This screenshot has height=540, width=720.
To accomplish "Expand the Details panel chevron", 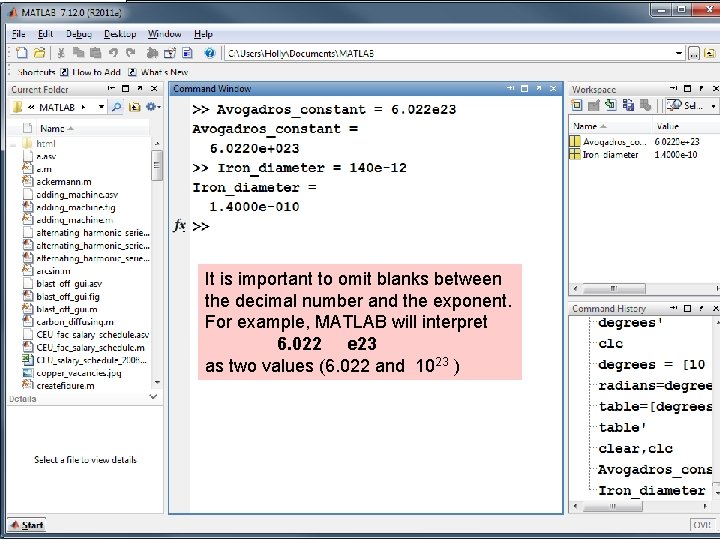I will (154, 396).
